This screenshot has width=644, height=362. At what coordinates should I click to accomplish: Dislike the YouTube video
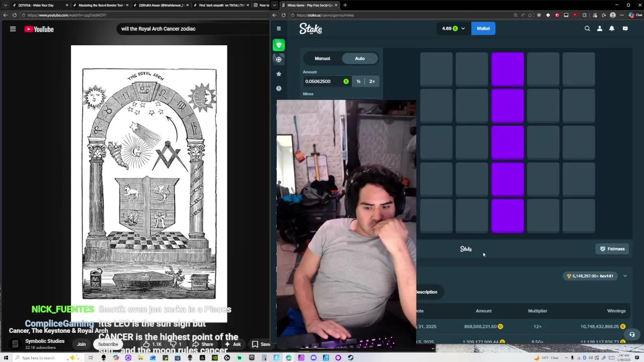pos(176,344)
